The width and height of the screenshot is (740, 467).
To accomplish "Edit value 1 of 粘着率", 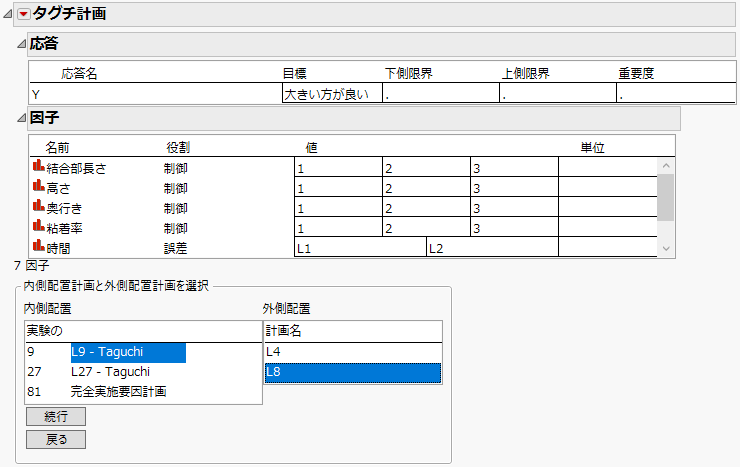I will [x=338, y=227].
